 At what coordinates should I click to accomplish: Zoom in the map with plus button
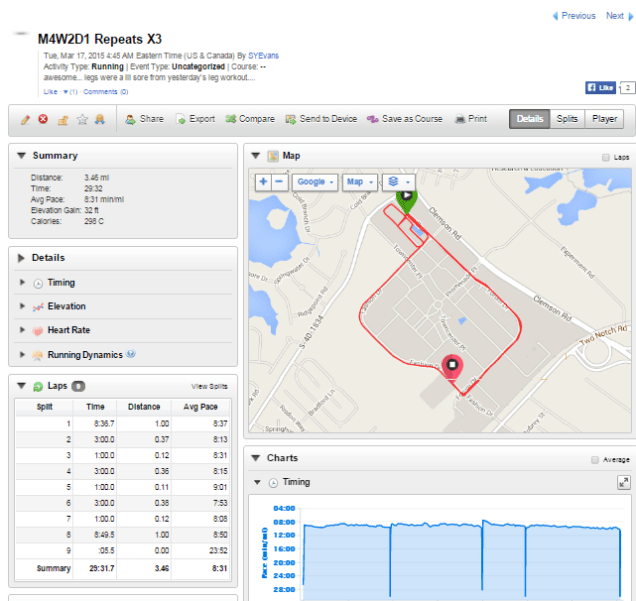click(262, 182)
